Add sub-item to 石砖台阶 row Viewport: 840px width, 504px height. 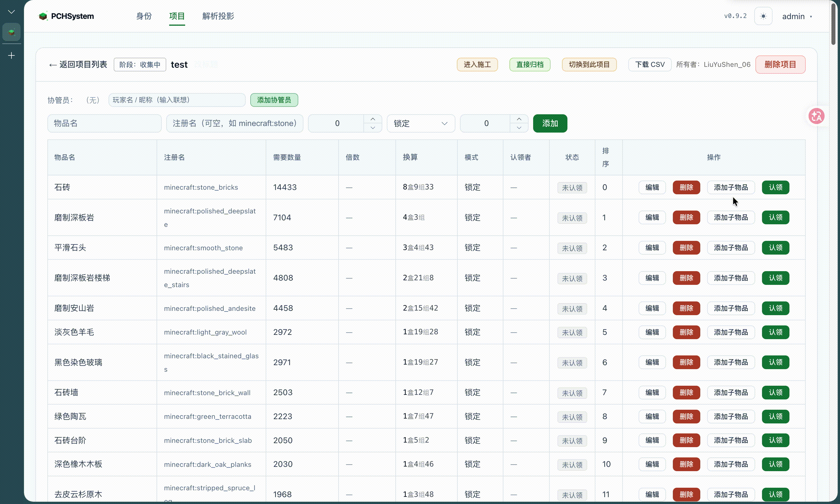tap(731, 440)
